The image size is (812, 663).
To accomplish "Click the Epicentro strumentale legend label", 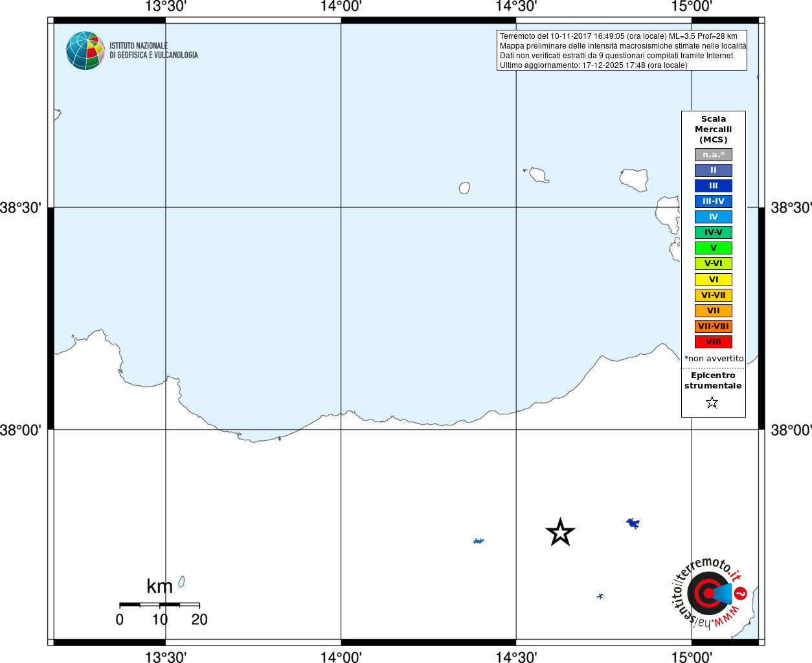I will click(x=713, y=381).
